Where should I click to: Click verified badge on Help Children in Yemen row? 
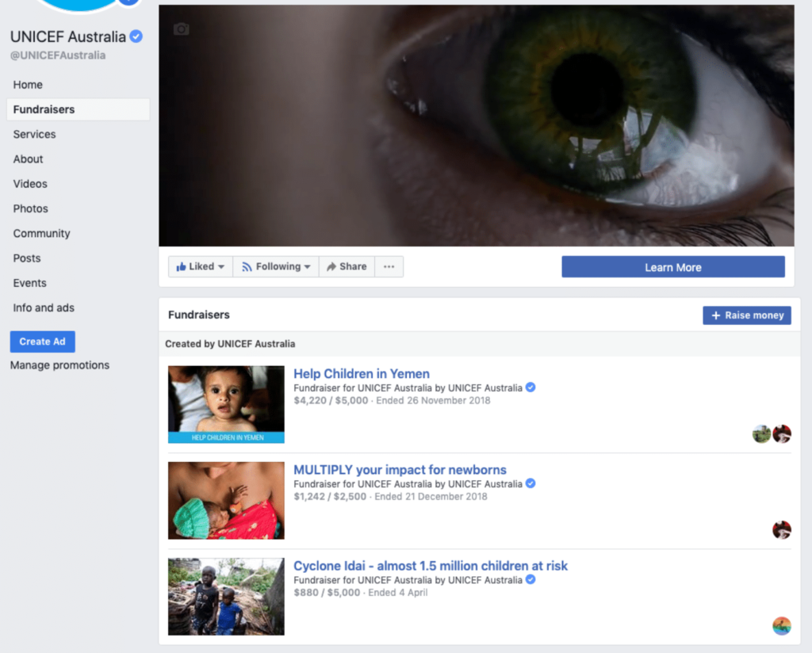530,388
